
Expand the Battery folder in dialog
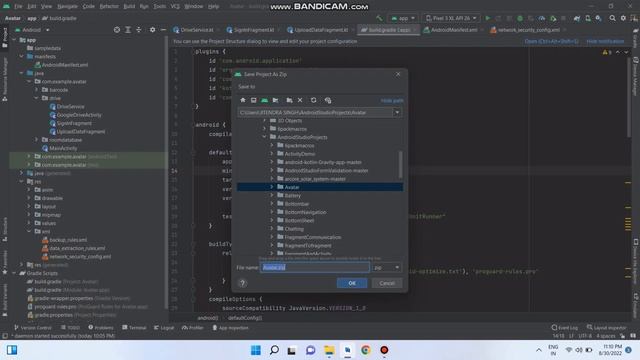(272, 195)
